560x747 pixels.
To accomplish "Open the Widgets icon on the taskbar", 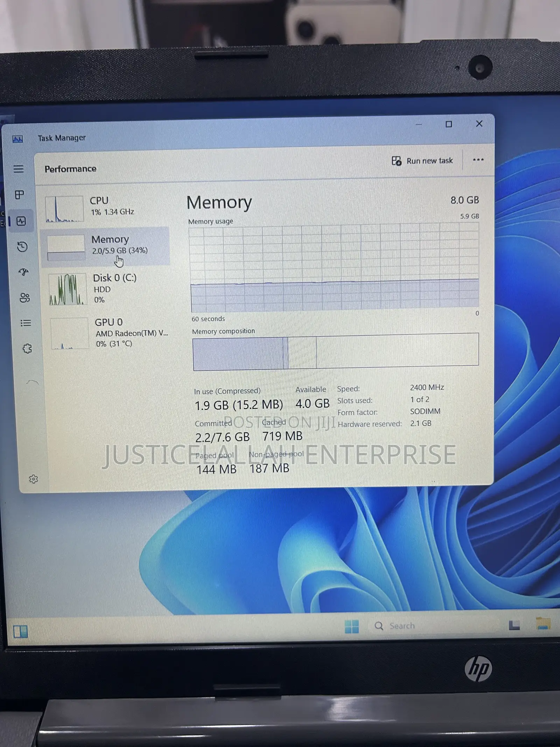I will click(x=20, y=631).
